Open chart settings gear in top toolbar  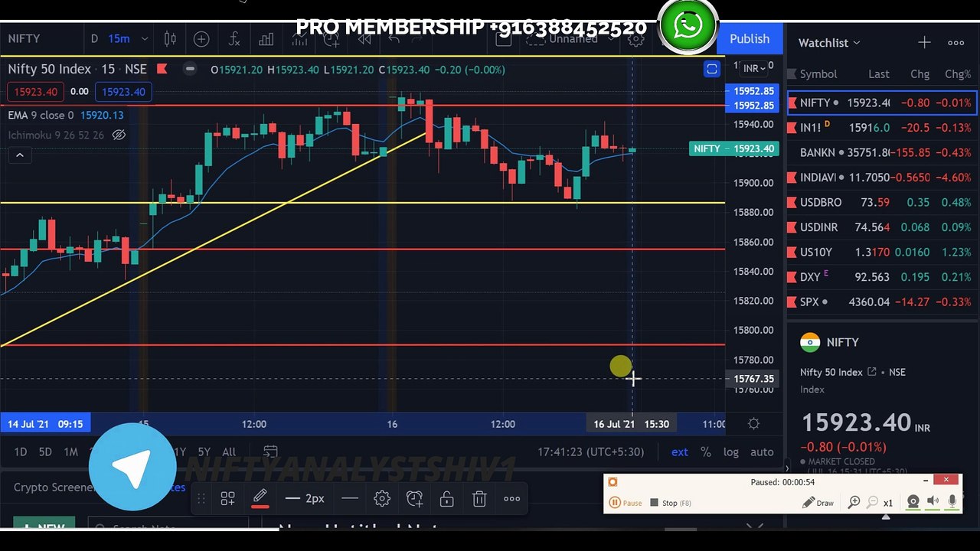(x=635, y=40)
